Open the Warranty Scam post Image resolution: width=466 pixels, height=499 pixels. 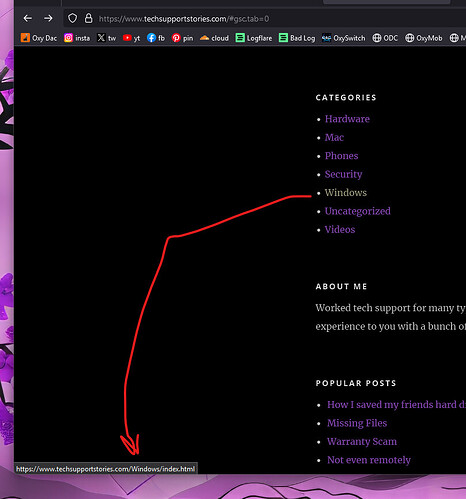pyautogui.click(x=362, y=442)
